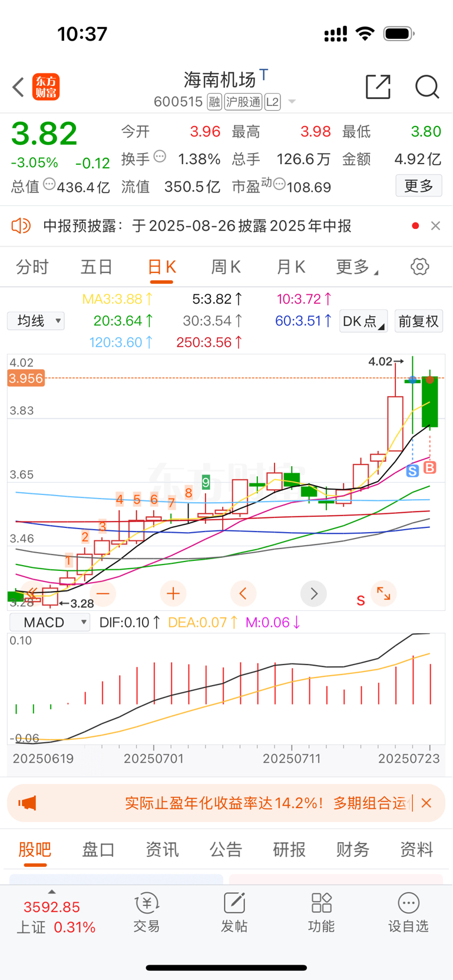Switch to 分时 chart tab

(32, 267)
